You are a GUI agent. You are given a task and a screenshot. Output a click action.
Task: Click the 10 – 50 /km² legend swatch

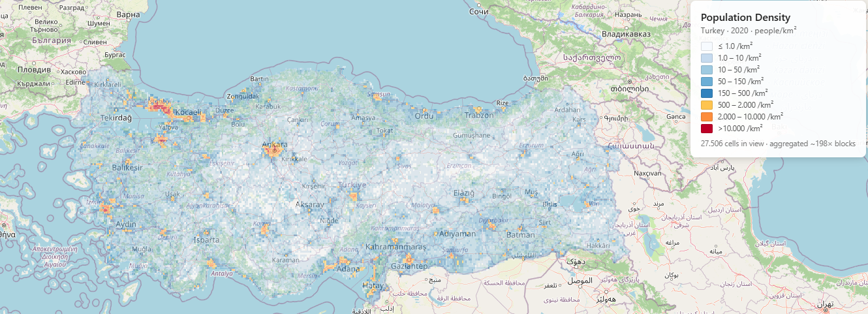706,70
